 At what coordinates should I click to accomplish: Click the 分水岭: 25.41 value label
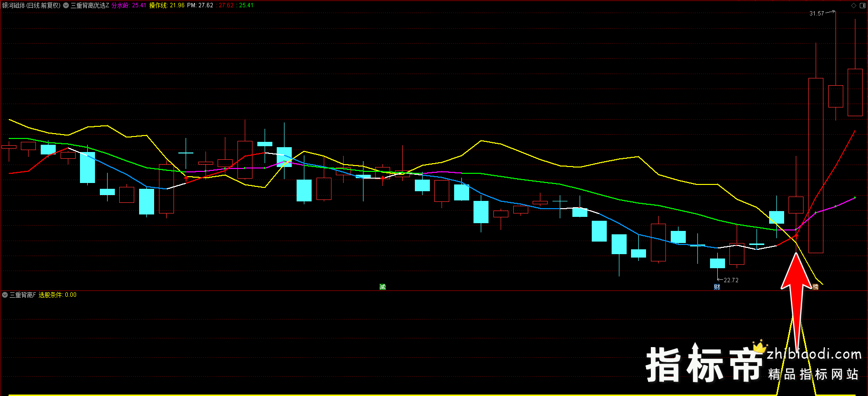(x=129, y=5)
